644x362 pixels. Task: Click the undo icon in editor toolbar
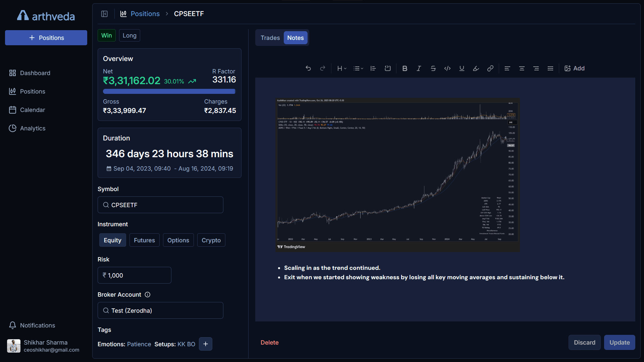(x=308, y=68)
